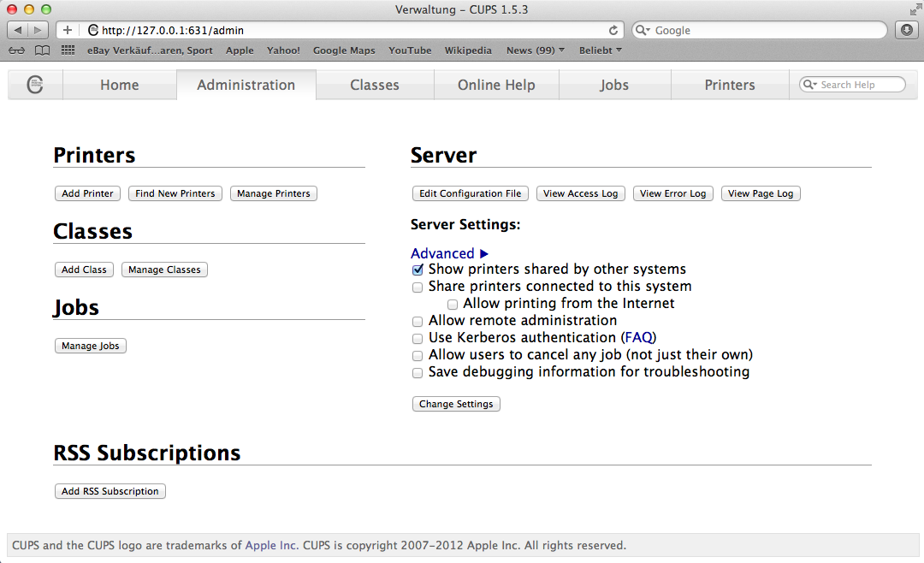
Task: Open Edit Configuration File
Action: (x=471, y=193)
